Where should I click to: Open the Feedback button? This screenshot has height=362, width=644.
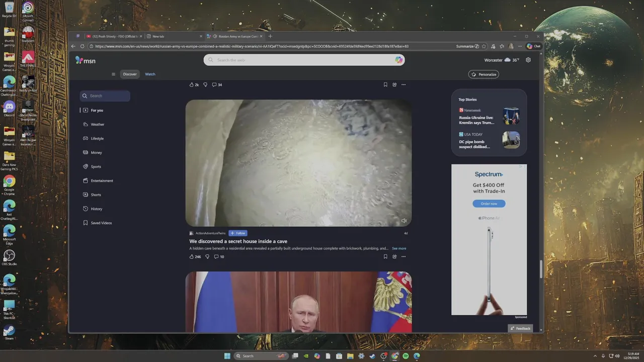[520, 328]
